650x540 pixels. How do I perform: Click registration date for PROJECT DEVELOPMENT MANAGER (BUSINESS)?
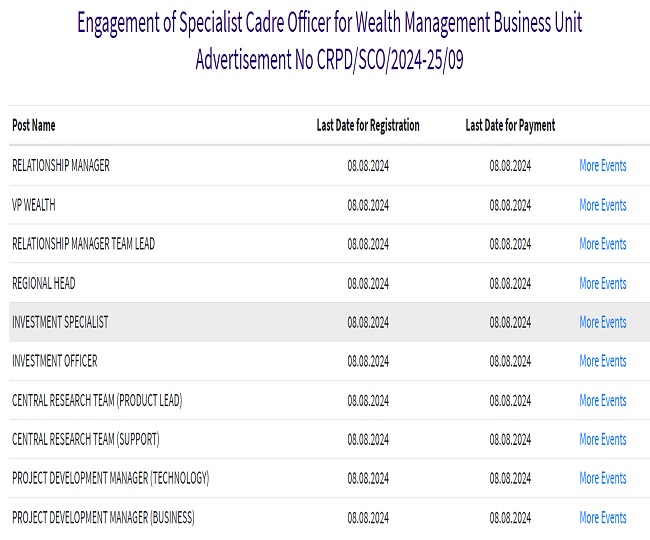coord(368,517)
